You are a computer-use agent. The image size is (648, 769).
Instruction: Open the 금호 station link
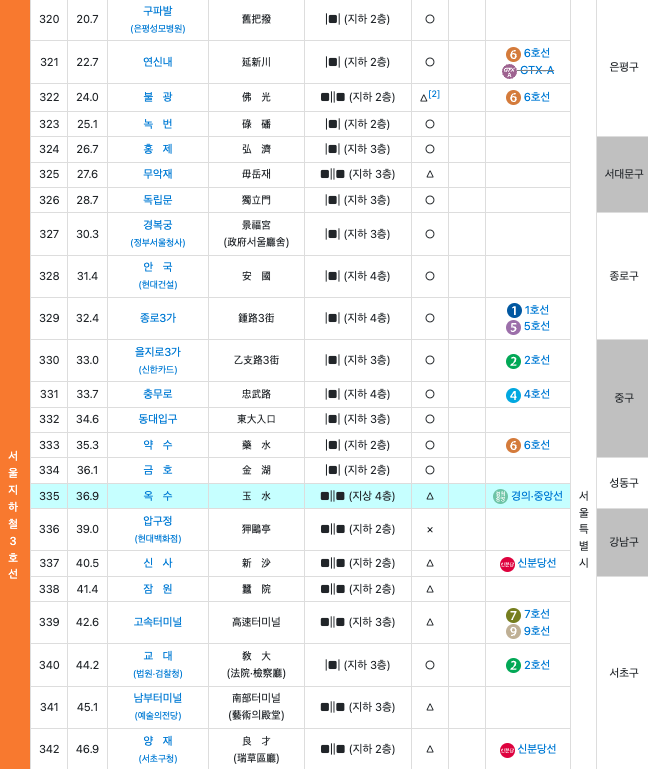click(x=157, y=470)
